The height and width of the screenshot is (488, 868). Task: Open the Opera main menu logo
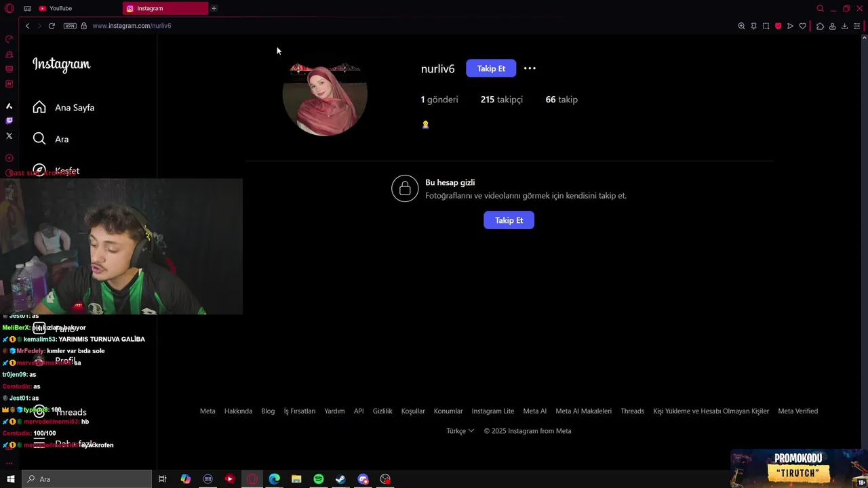[9, 8]
